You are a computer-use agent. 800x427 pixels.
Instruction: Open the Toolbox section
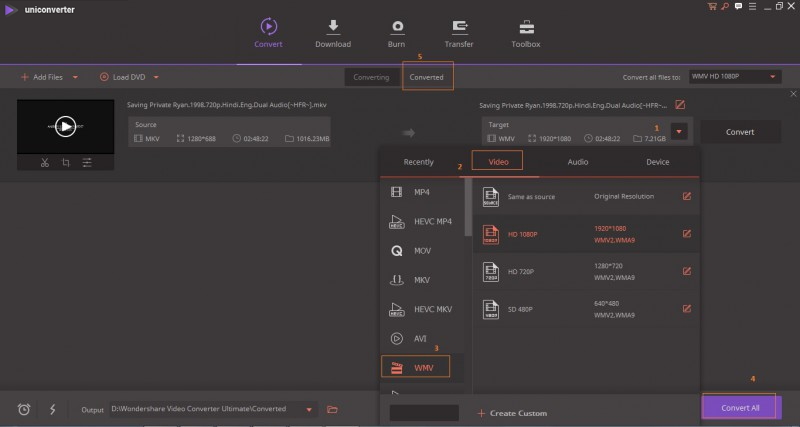[526, 33]
